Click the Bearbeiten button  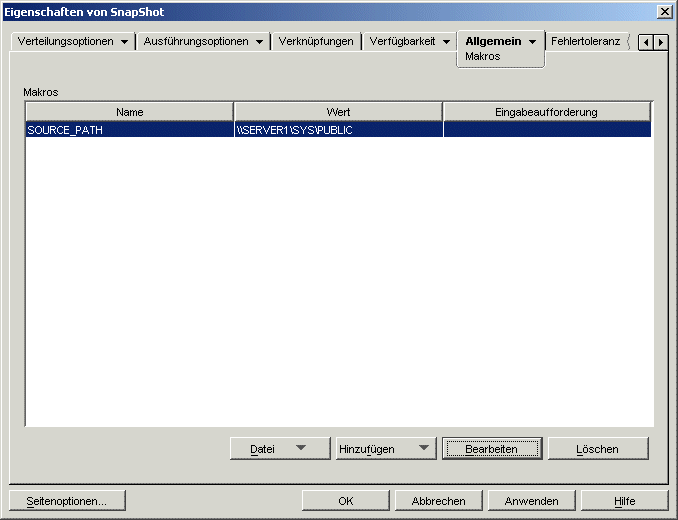click(x=491, y=449)
